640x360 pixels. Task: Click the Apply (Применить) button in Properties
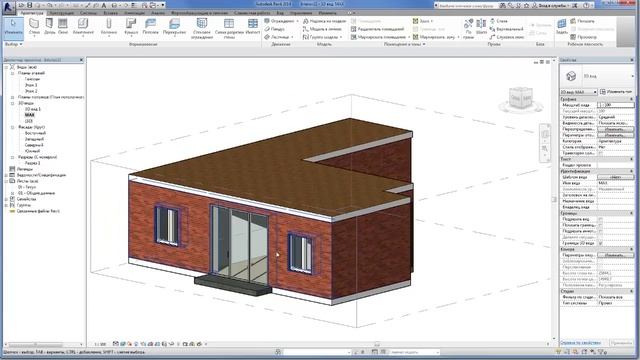tap(621, 343)
